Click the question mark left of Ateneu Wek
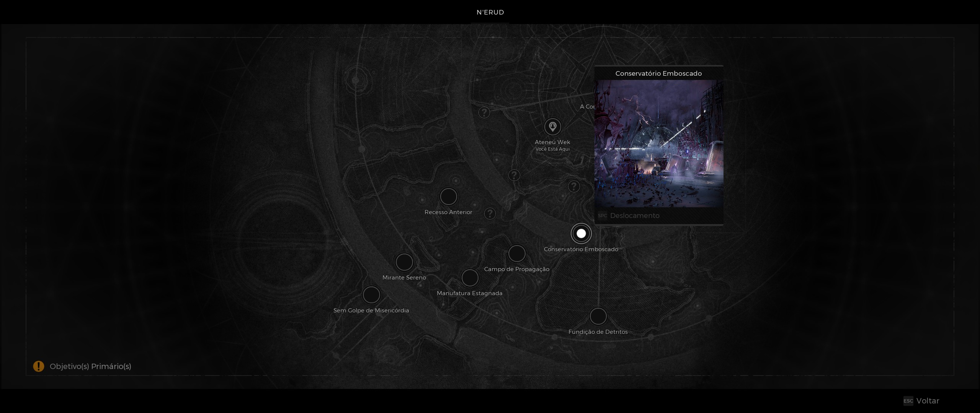Viewport: 980px width, 413px height. click(484, 112)
